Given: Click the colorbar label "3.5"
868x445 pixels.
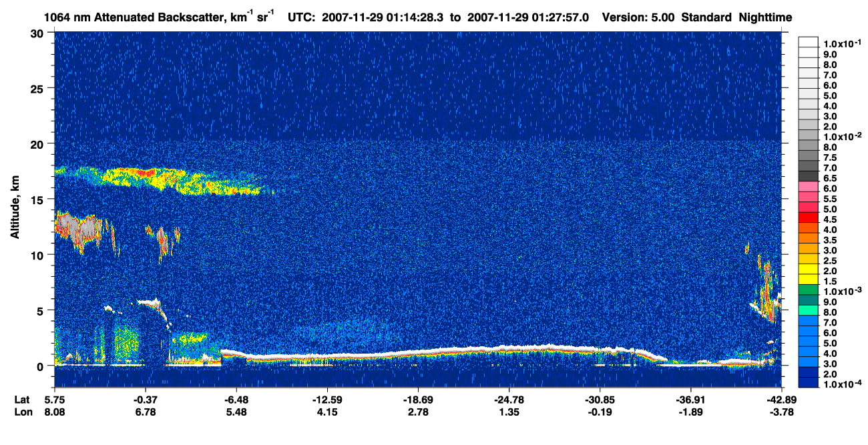Looking at the screenshot, I should (x=830, y=241).
